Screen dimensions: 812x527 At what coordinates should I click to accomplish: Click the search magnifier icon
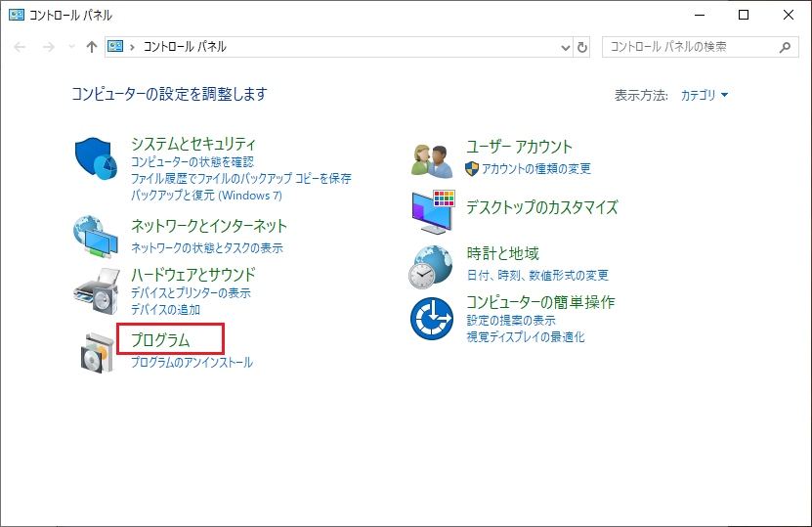(785, 47)
